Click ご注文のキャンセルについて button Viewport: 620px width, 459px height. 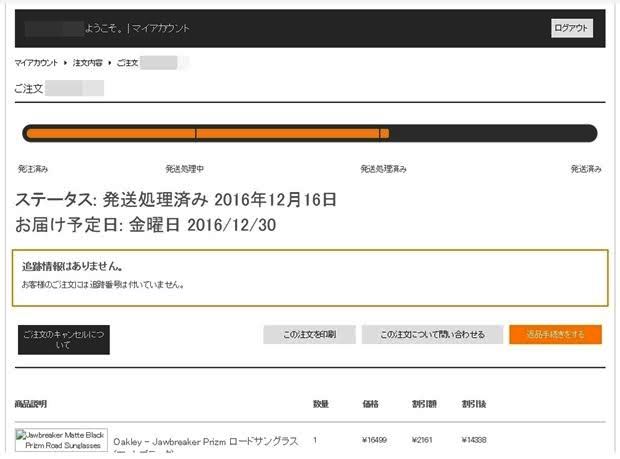coord(64,340)
